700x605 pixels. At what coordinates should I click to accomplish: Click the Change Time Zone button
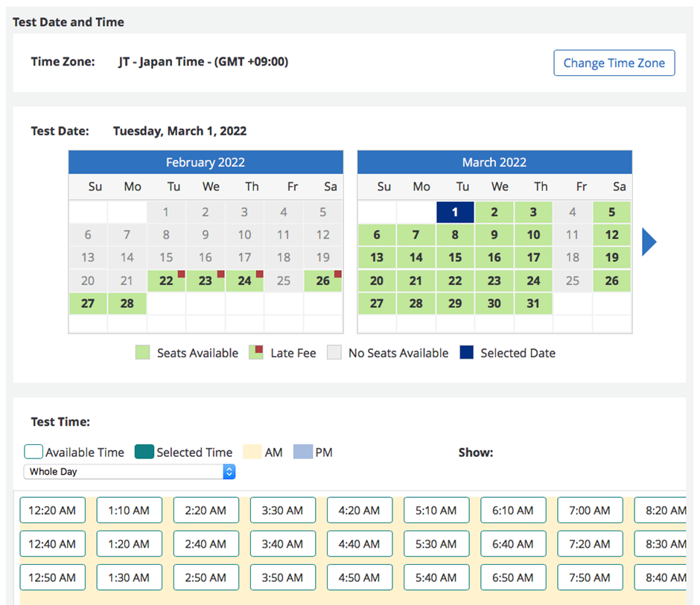(614, 63)
